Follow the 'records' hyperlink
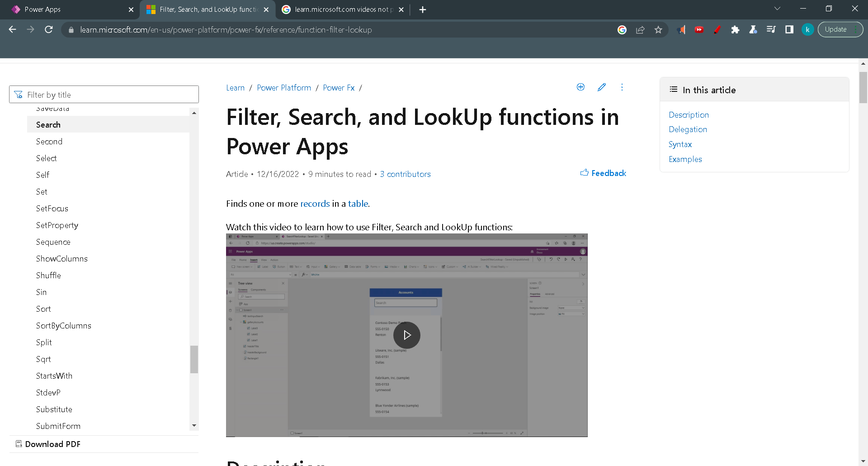Viewport: 868px width, 466px height. pyautogui.click(x=315, y=204)
